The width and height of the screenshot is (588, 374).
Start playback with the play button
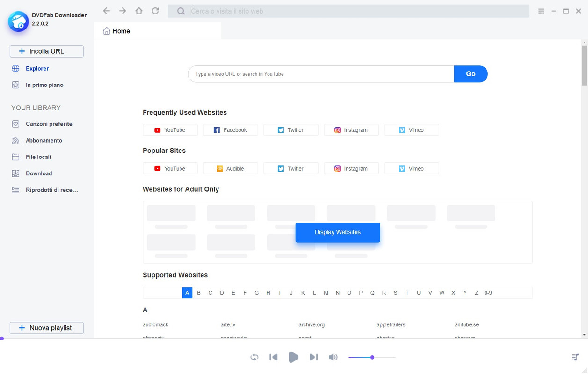coord(293,357)
